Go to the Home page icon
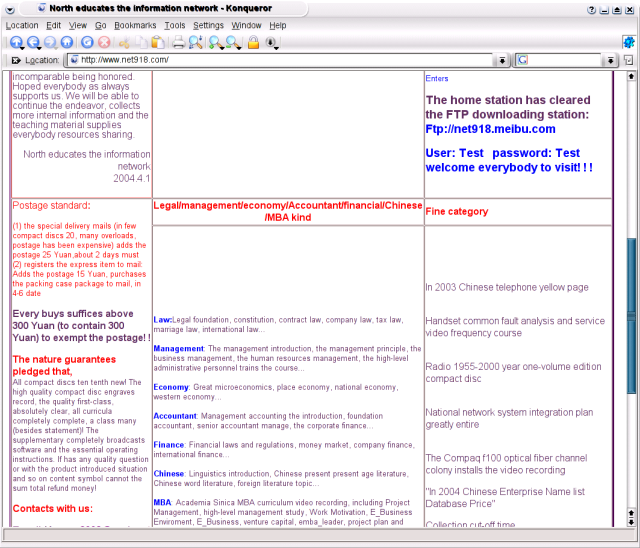Image resolution: width=640 pixels, height=548 pixels. point(67,42)
